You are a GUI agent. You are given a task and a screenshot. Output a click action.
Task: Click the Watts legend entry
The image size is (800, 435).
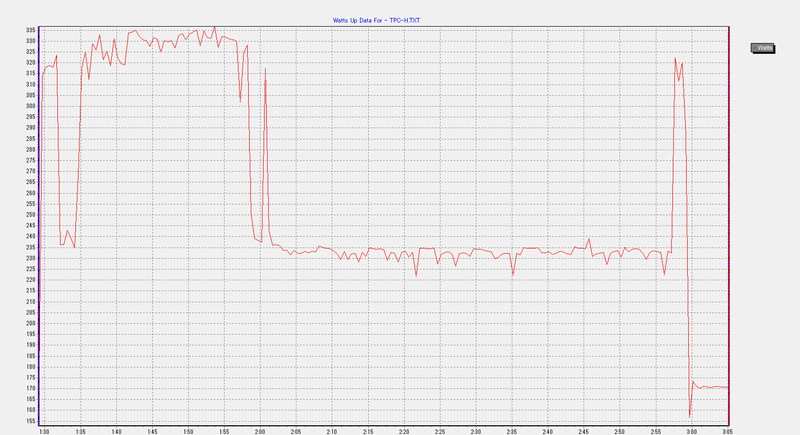(763, 48)
